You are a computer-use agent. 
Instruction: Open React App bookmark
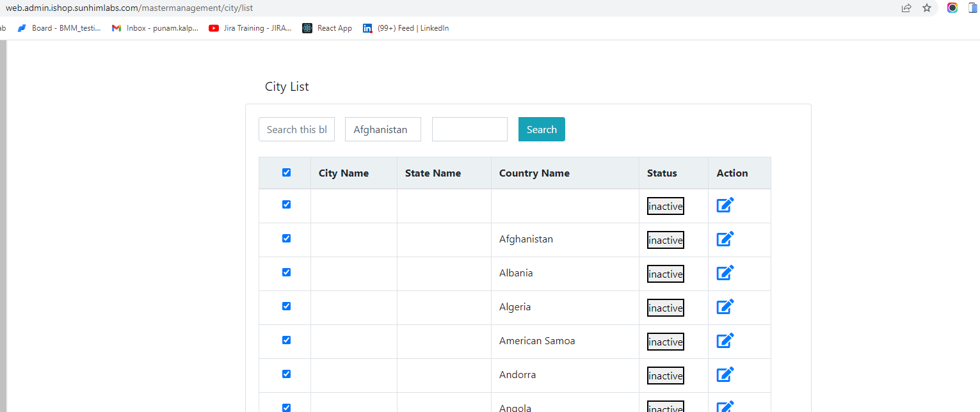click(327, 28)
